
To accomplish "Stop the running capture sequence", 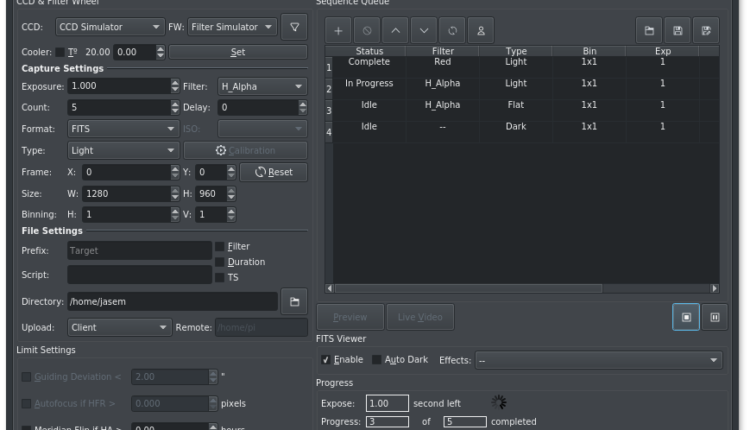I will tap(686, 317).
